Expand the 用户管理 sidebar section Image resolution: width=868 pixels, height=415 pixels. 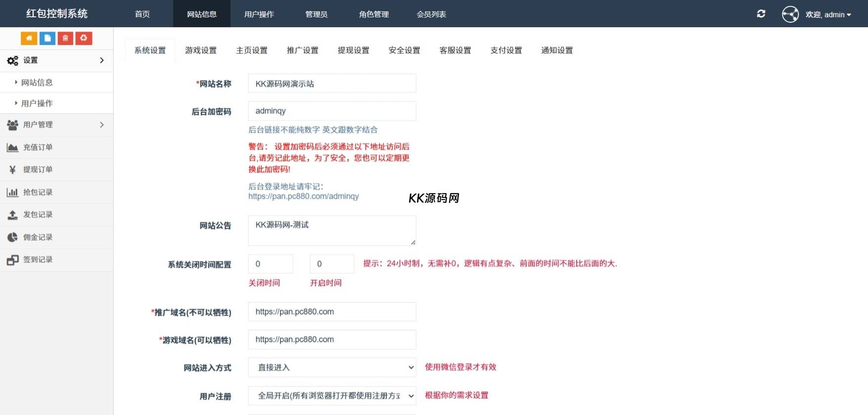coord(102,124)
